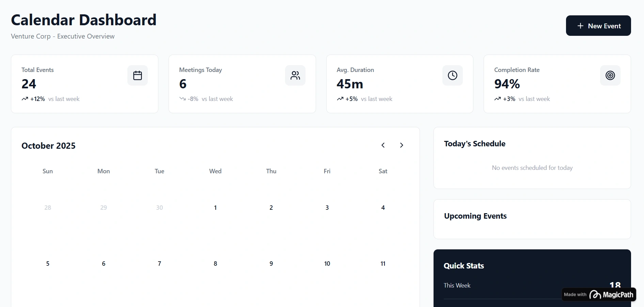Select October 10 on the calendar
The height and width of the screenshot is (307, 644).
327,263
